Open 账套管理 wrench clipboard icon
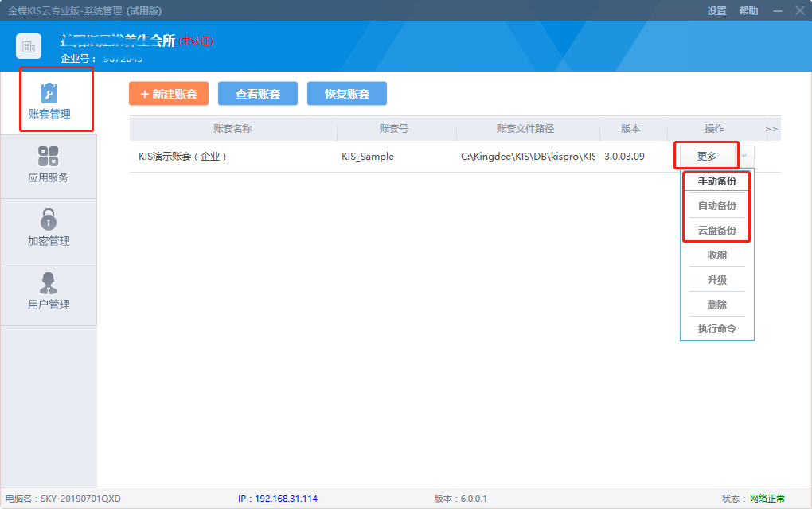The image size is (812, 509). [x=49, y=93]
